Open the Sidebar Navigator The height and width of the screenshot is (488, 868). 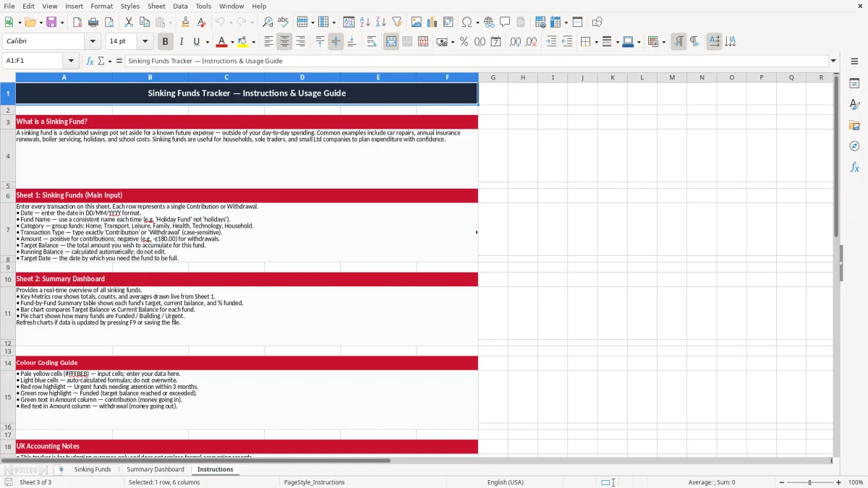click(x=854, y=147)
